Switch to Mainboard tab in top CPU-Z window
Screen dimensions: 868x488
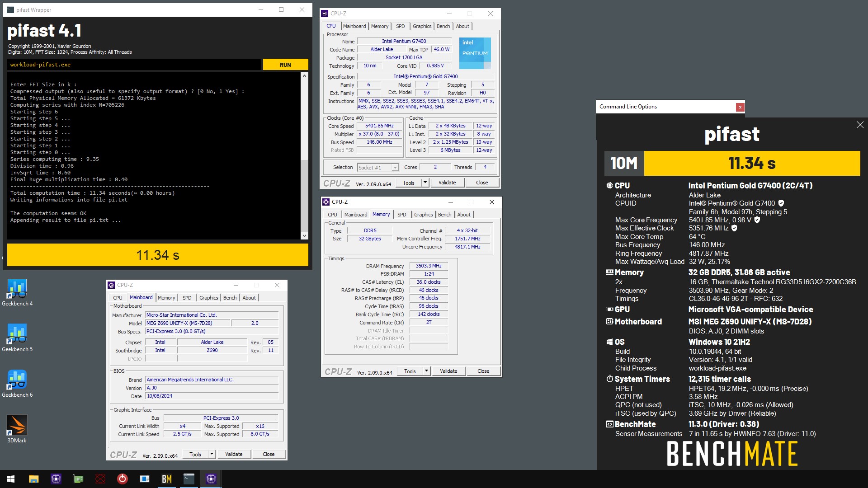coord(354,26)
